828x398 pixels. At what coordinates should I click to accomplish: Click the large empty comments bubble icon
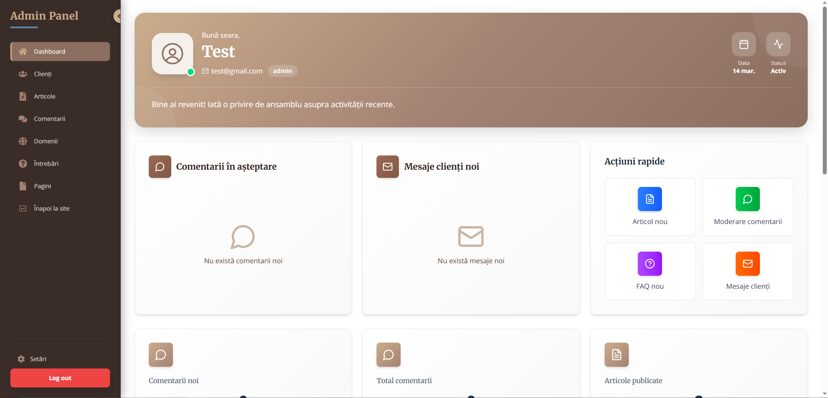click(243, 237)
